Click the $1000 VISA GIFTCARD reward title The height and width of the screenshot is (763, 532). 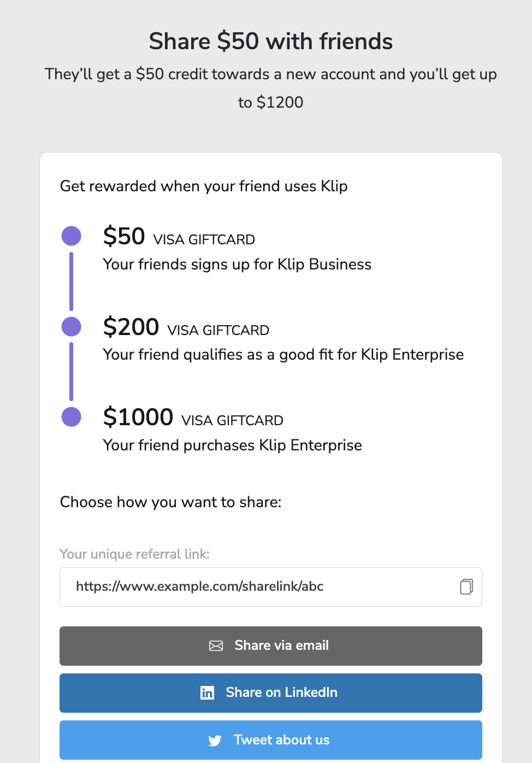point(193,418)
